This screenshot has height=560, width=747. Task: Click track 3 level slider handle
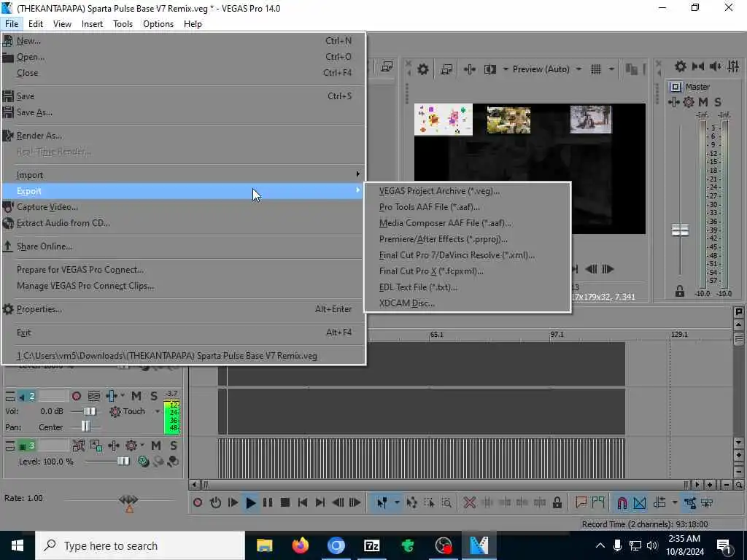point(123,461)
